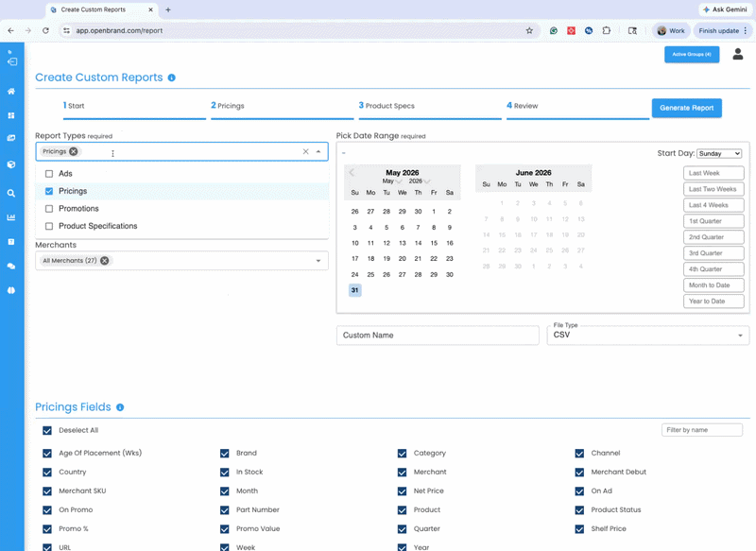The image size is (756, 551).
Task: Uncheck the Shelf Price field
Action: click(579, 529)
